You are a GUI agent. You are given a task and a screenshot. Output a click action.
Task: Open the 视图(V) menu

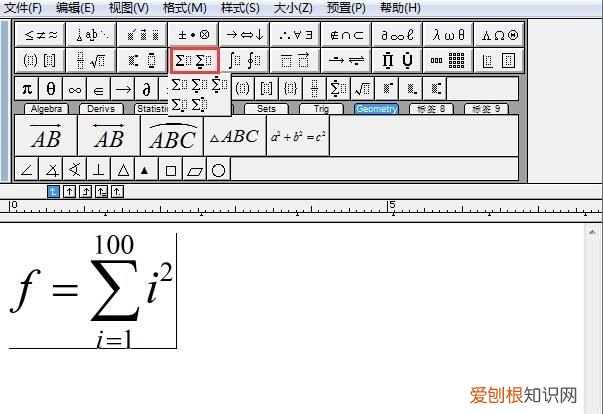(x=128, y=8)
